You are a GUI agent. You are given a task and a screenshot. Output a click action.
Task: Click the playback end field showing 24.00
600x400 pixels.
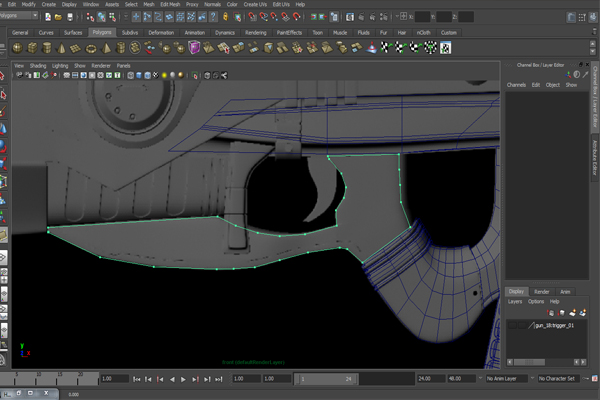point(430,379)
